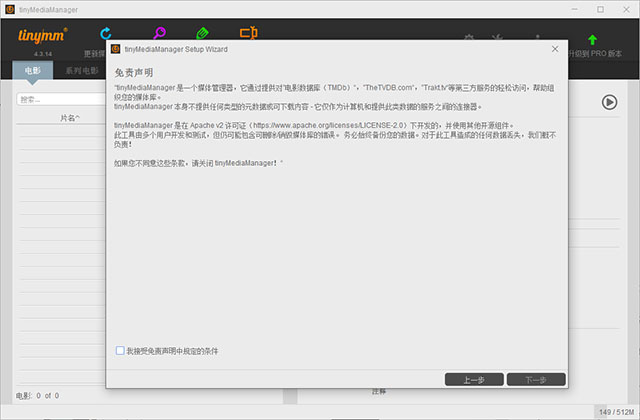Click the green upgrade to PRO arrow
Image resolution: width=640 pixels, height=420 pixels.
(x=592, y=38)
